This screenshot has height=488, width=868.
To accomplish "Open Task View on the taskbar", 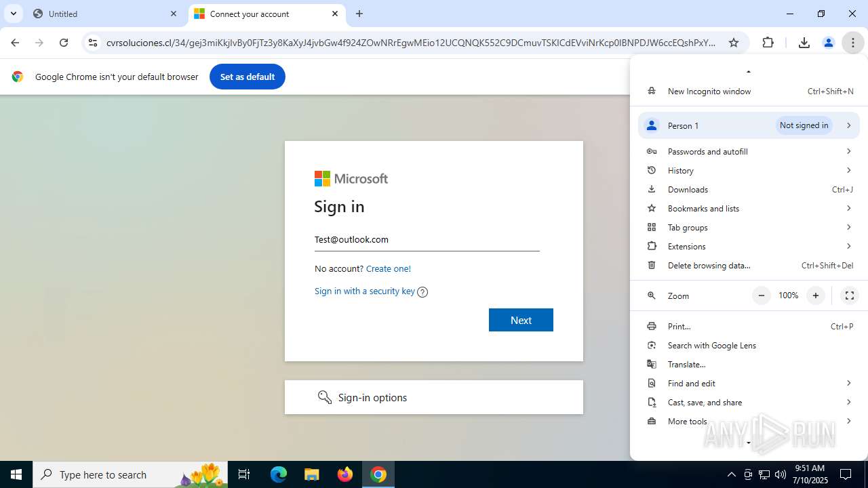I will point(244,474).
